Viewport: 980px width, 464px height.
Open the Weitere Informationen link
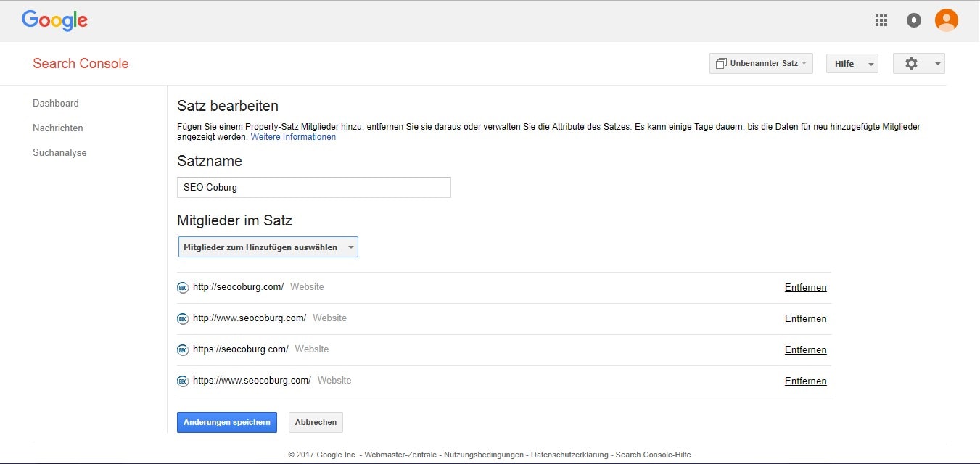(293, 136)
